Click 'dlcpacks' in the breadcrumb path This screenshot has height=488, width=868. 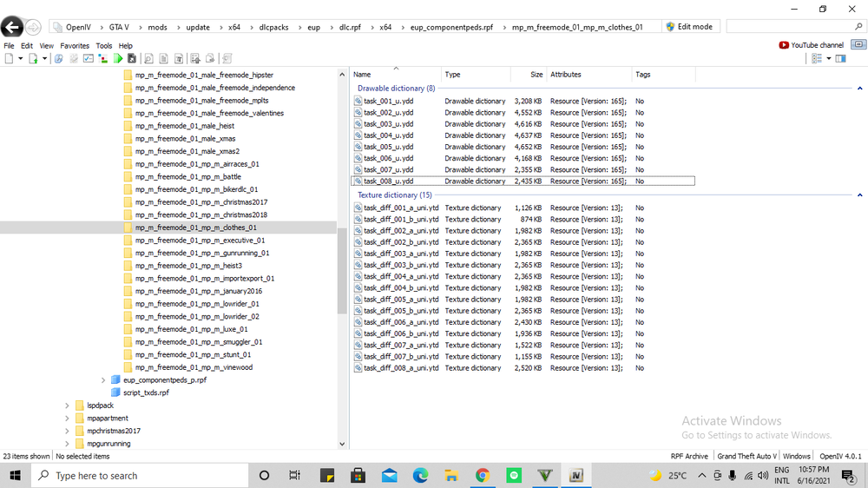[x=273, y=27]
